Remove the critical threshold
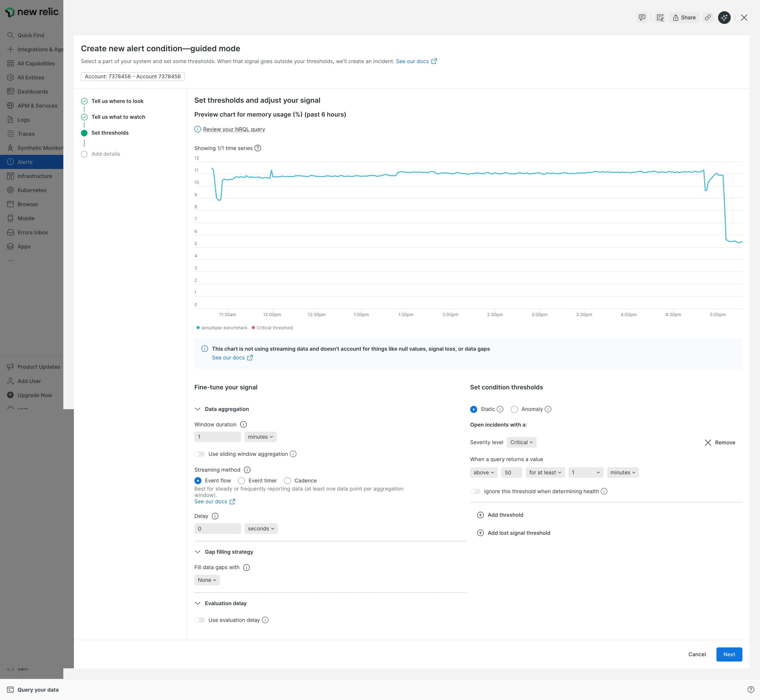The image size is (760, 700). 720,442
